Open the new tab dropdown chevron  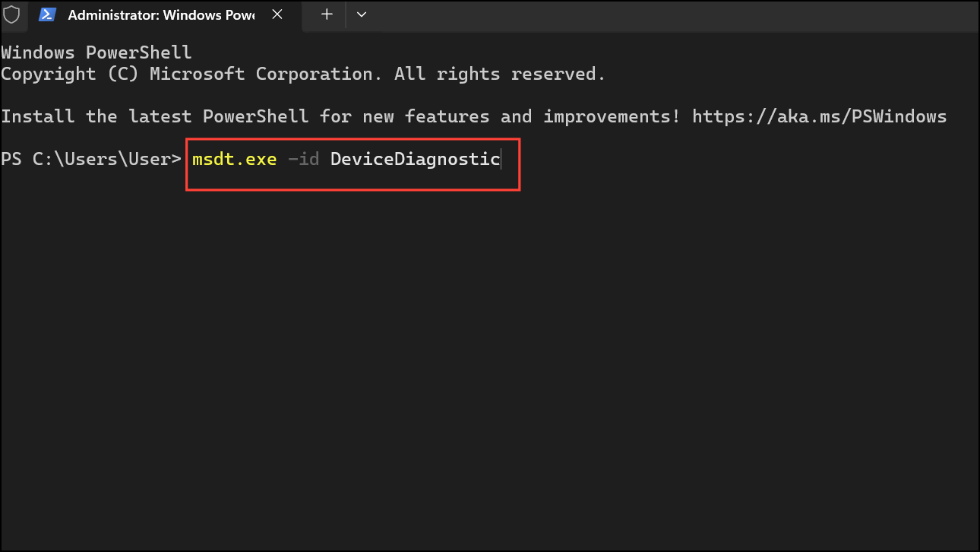361,14
